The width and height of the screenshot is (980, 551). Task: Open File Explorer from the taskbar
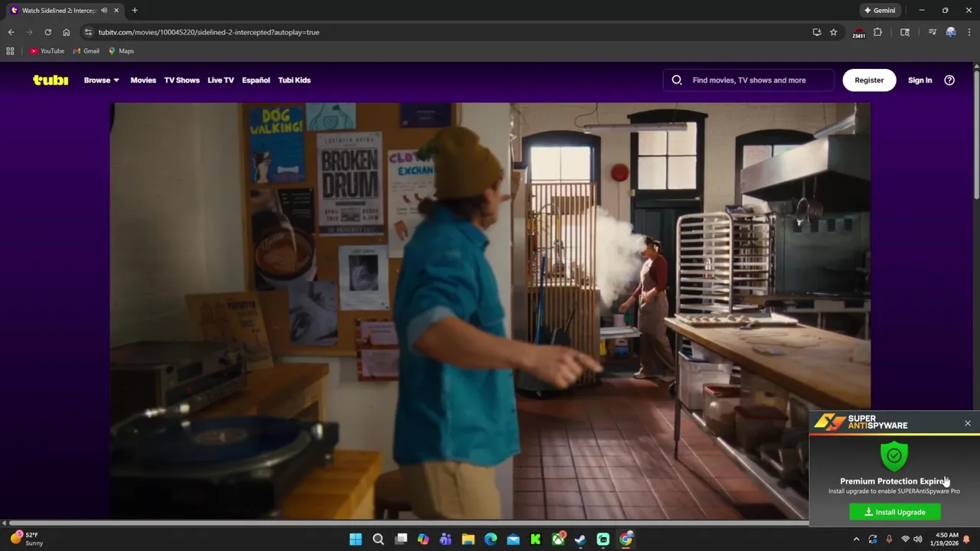coord(468,540)
